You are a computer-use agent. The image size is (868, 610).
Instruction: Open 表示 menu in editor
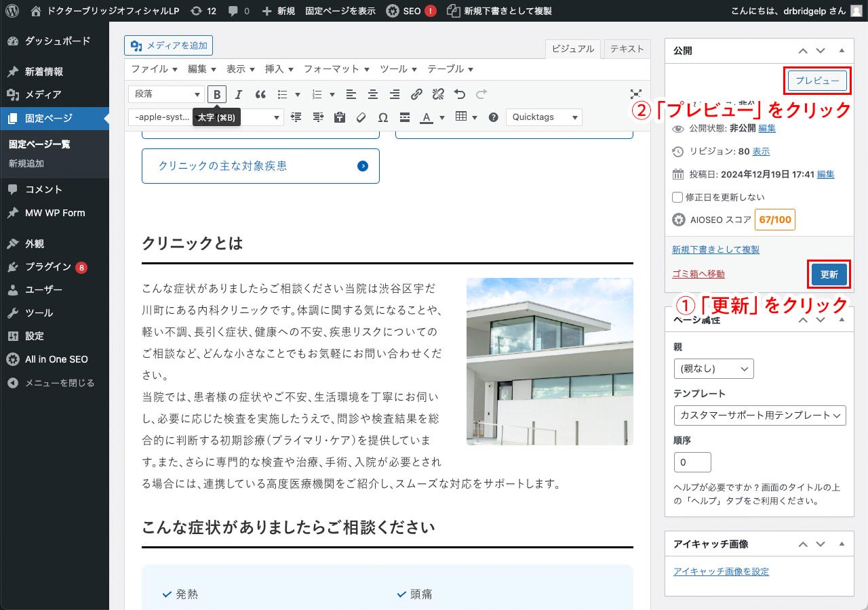(240, 69)
